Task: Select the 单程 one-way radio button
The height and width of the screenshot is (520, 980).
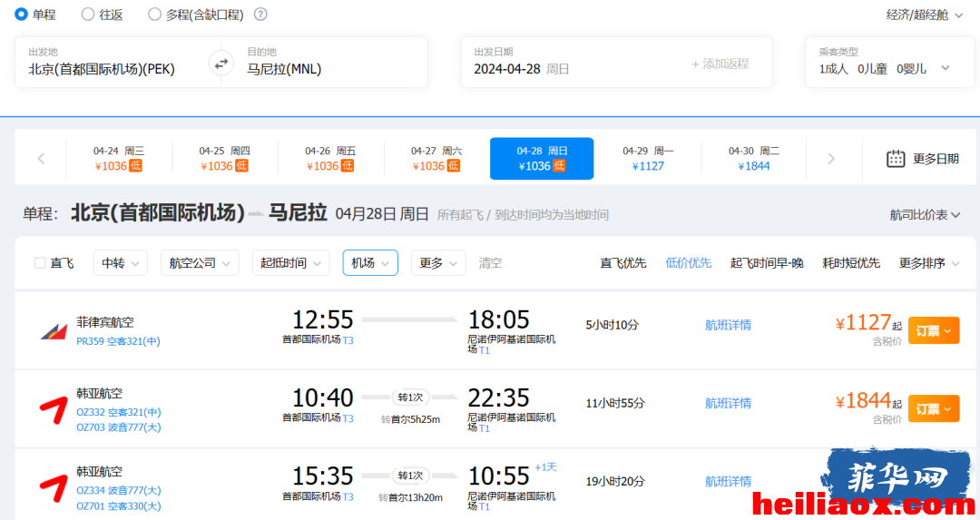Action: (x=21, y=14)
